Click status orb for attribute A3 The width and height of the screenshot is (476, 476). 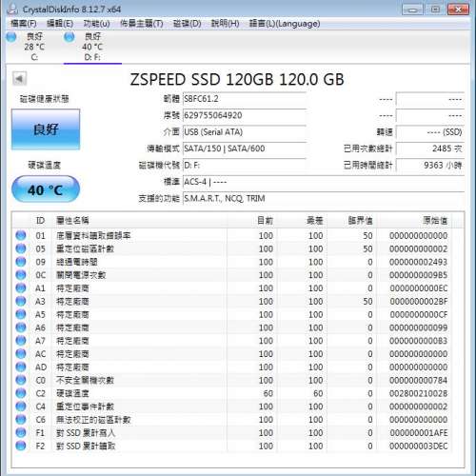tap(21, 301)
